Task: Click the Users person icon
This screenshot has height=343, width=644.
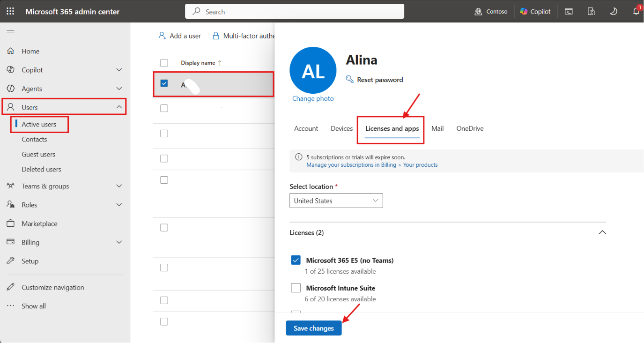Action: click(11, 107)
